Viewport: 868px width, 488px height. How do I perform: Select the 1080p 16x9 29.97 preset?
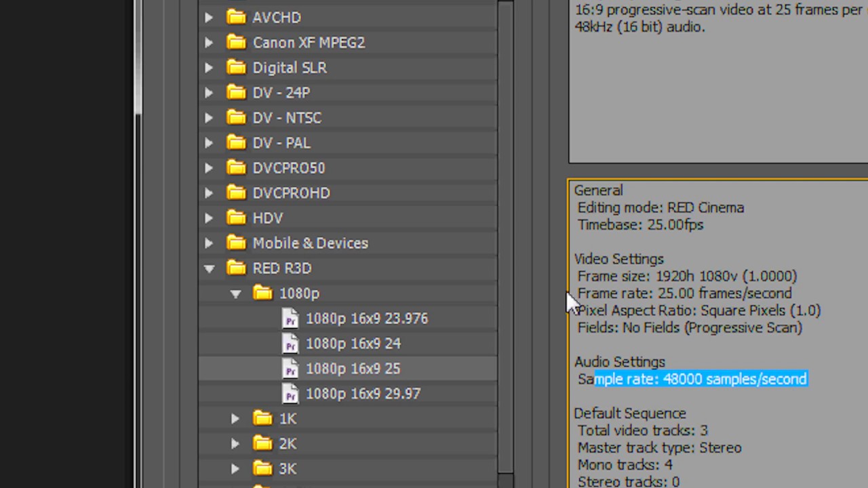(363, 394)
